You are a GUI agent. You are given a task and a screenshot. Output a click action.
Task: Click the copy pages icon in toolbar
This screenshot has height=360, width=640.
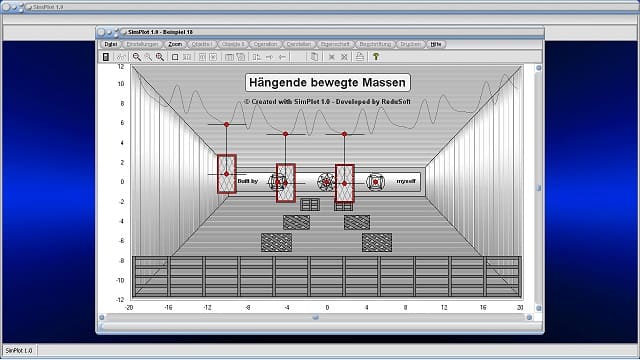pos(314,57)
